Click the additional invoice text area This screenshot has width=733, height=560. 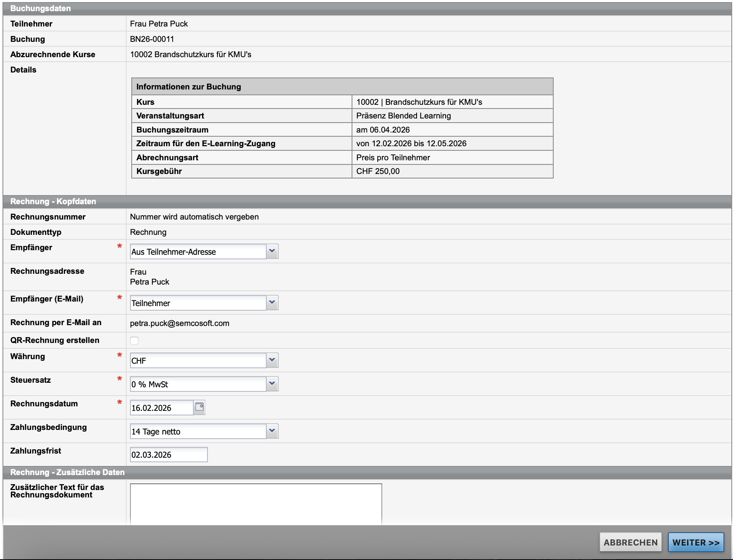(256, 504)
